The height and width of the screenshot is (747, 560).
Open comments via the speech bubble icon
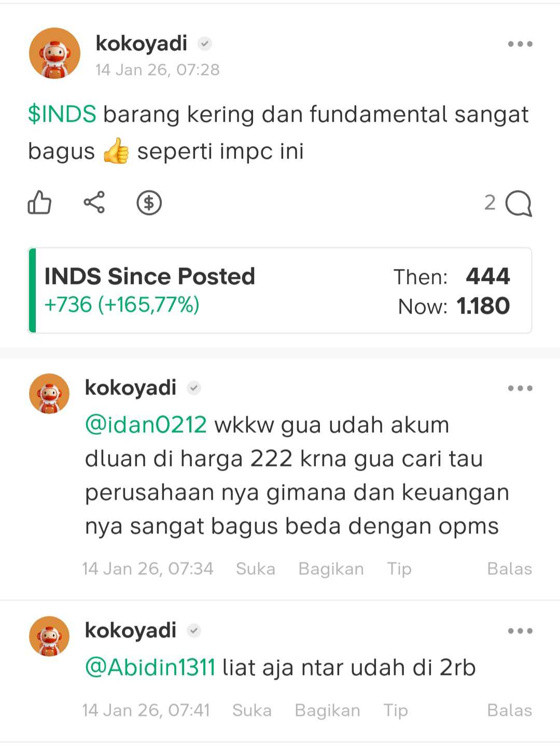pos(519,203)
